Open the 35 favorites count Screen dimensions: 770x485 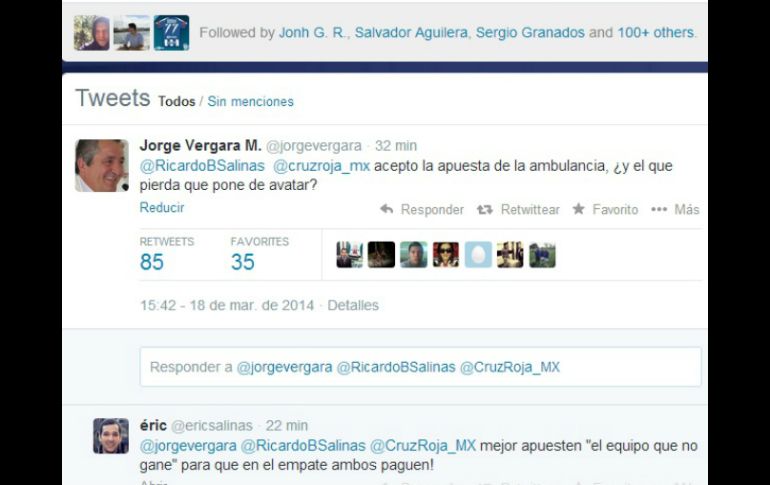[x=243, y=262]
